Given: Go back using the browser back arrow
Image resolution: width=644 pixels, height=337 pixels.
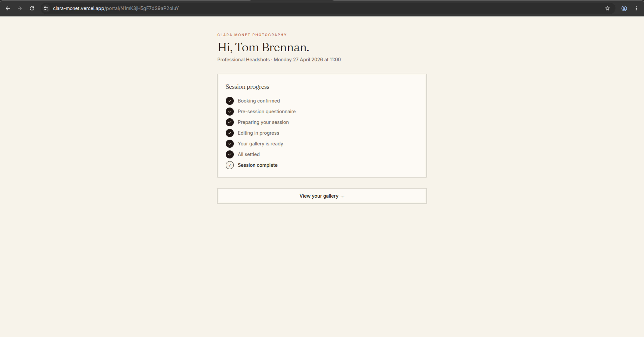Looking at the screenshot, I should (x=8, y=9).
